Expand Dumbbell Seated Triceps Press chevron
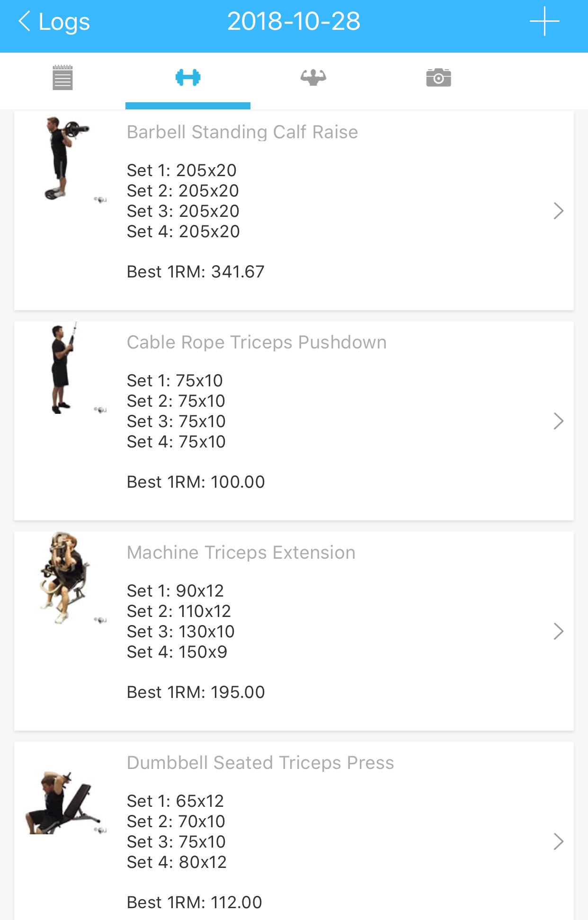 (558, 842)
